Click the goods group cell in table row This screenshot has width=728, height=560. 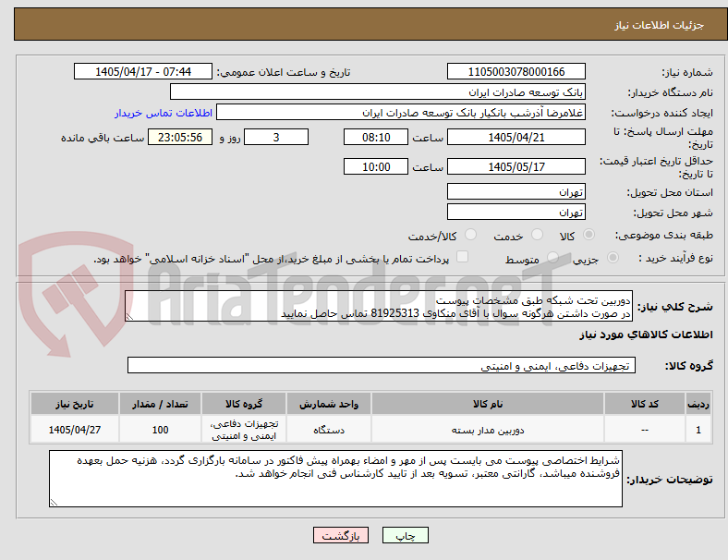[x=244, y=430]
